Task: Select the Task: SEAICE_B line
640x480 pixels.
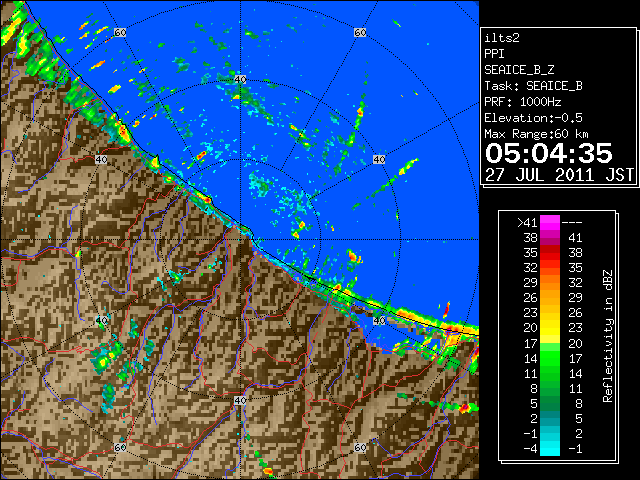Action: click(533, 86)
